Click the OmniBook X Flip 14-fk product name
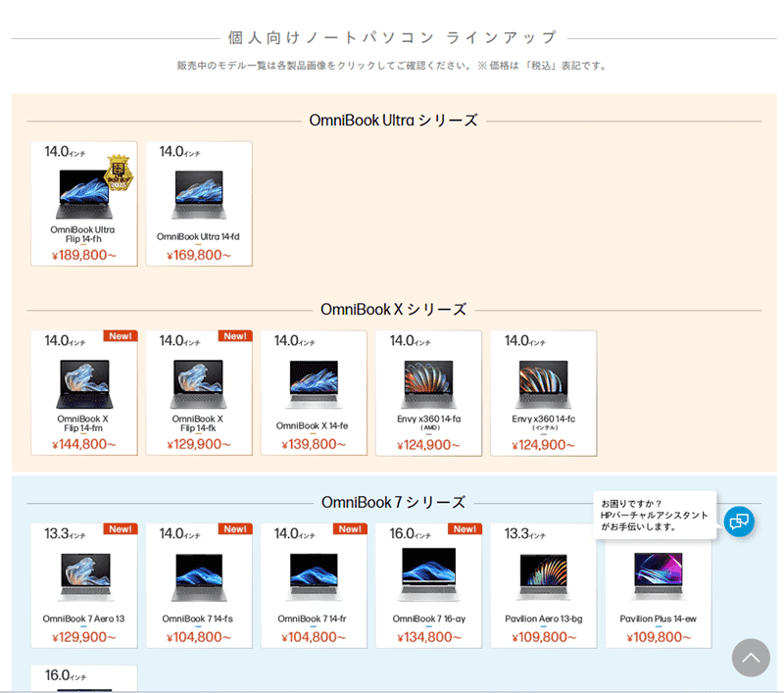The width and height of the screenshot is (784, 693). tap(198, 423)
